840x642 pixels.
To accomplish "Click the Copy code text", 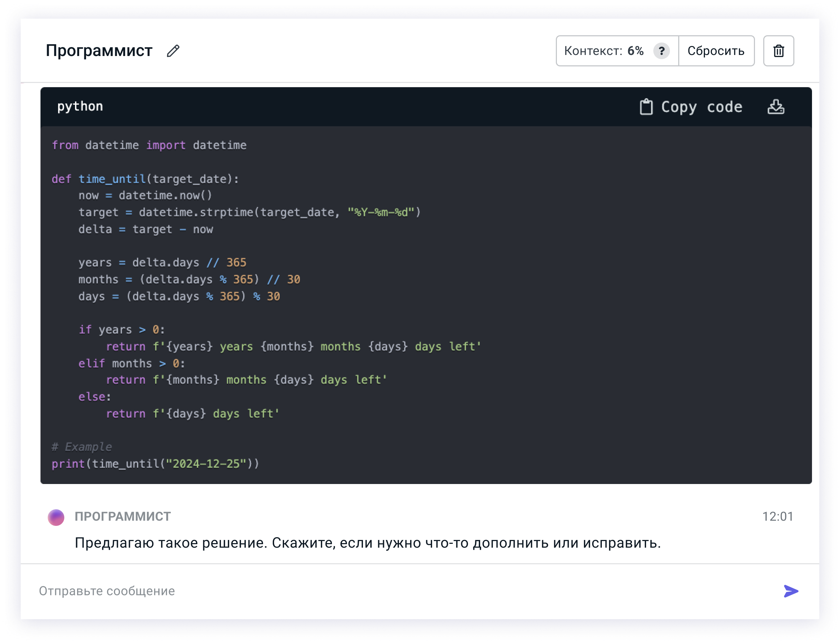I will tap(701, 107).
